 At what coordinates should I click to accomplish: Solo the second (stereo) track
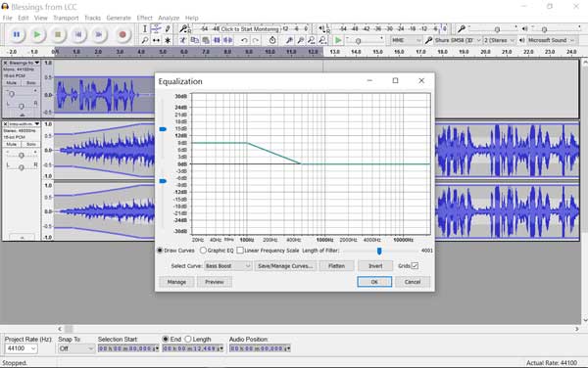[x=30, y=144]
